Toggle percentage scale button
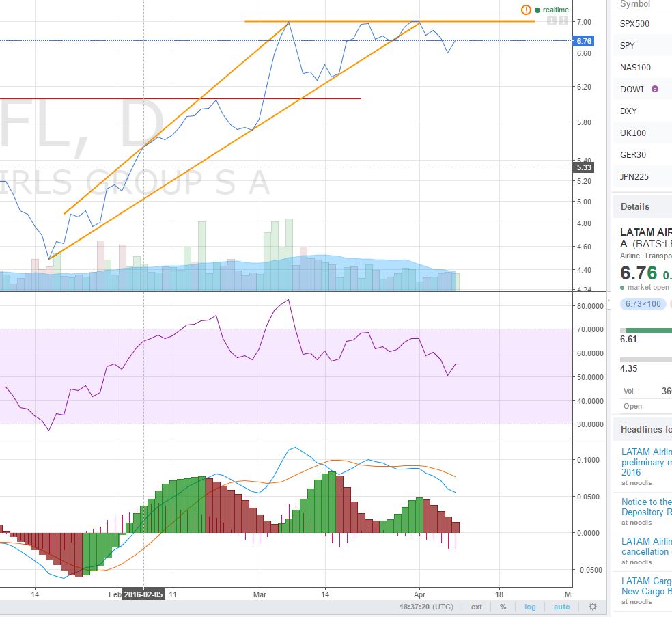Viewport: 672px width, 617px height. pos(503,607)
